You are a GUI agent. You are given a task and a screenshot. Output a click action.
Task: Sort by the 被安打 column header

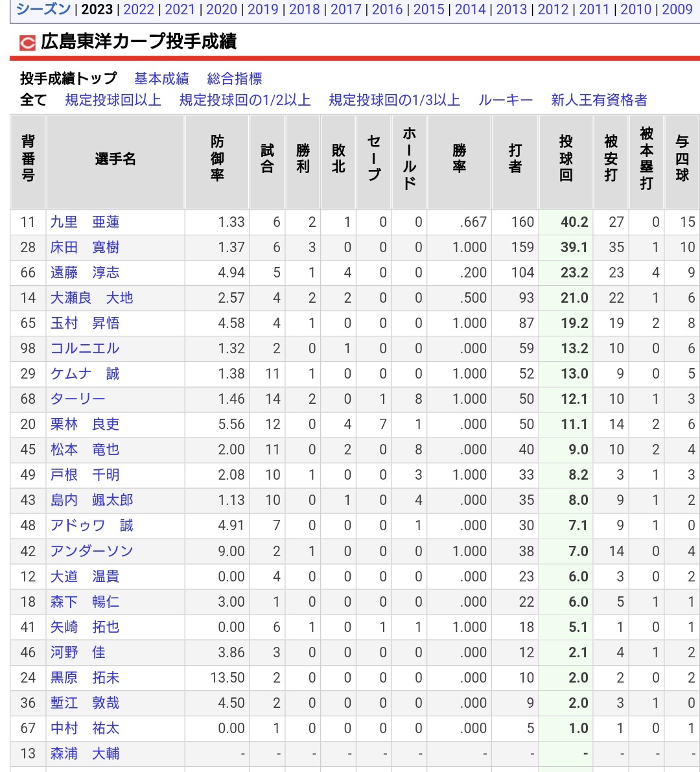tap(611, 162)
